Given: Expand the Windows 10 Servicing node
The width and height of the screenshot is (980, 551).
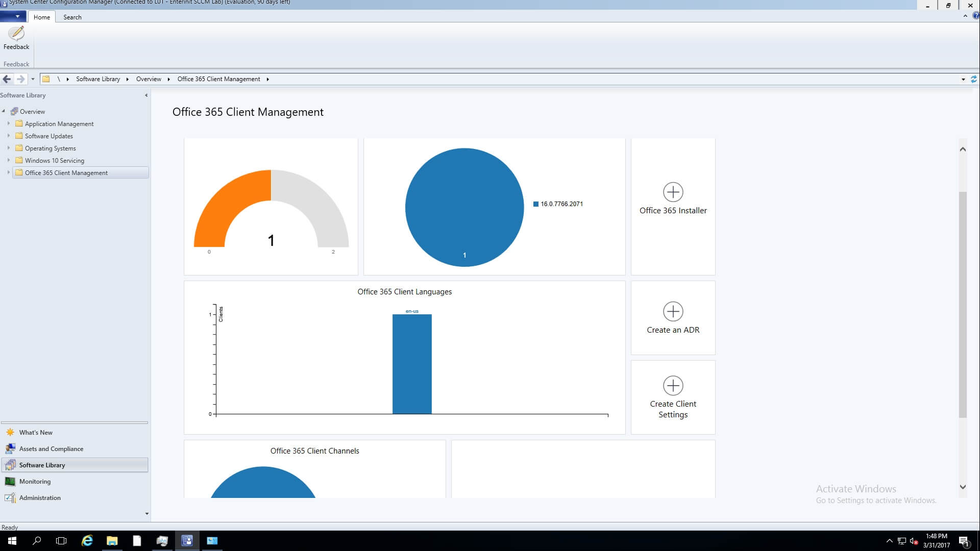Looking at the screenshot, I should click(x=9, y=160).
